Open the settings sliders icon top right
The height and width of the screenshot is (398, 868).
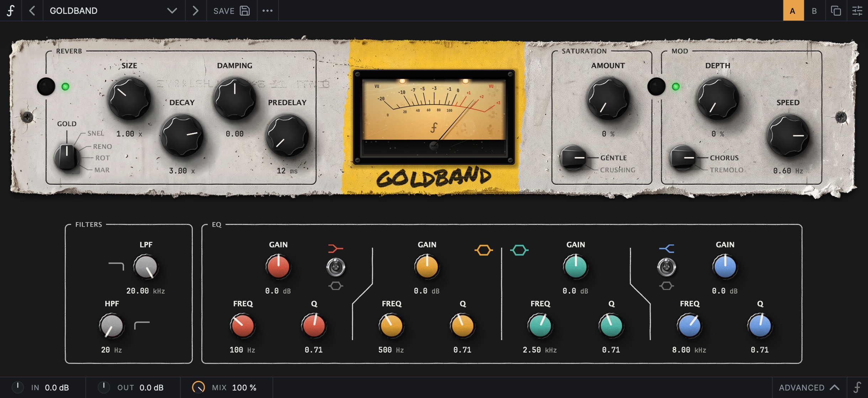click(x=857, y=11)
